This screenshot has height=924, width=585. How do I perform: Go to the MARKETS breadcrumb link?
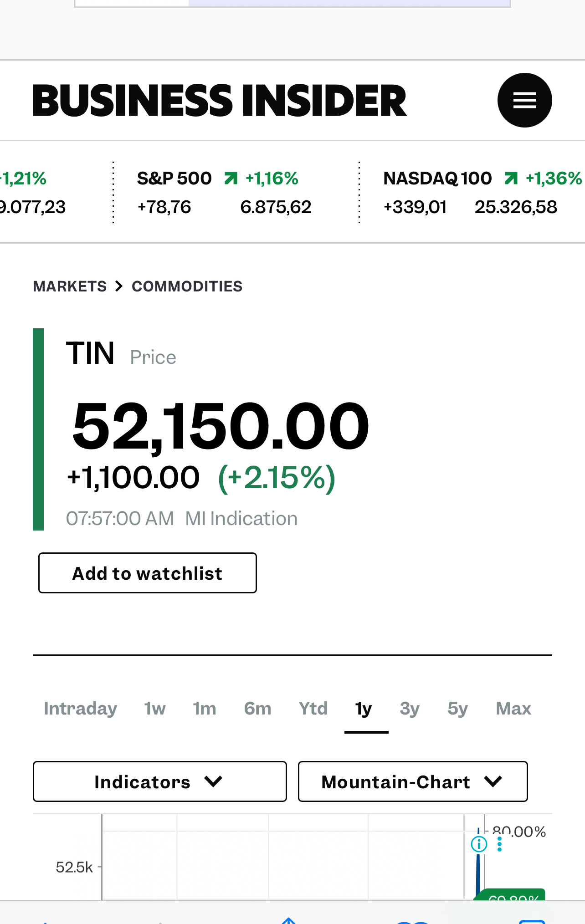70,286
